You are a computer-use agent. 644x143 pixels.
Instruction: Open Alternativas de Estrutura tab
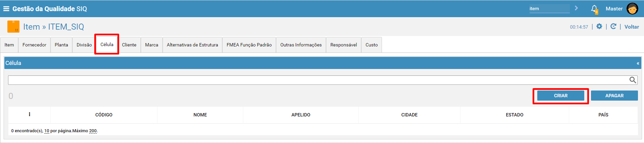coord(192,45)
